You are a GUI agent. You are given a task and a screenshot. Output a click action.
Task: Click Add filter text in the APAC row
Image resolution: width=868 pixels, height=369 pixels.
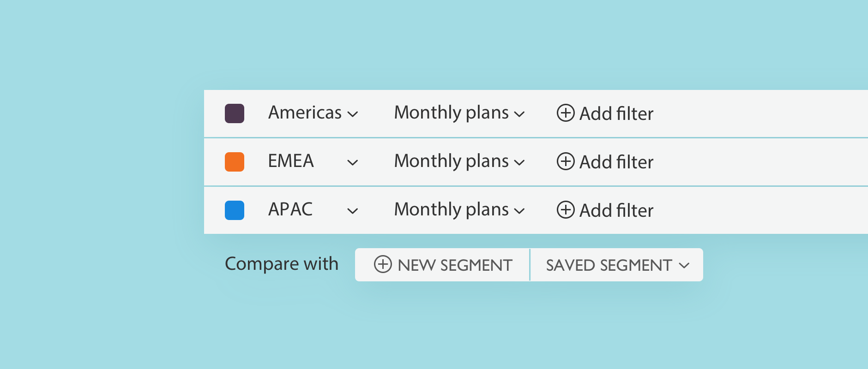pyautogui.click(x=616, y=210)
